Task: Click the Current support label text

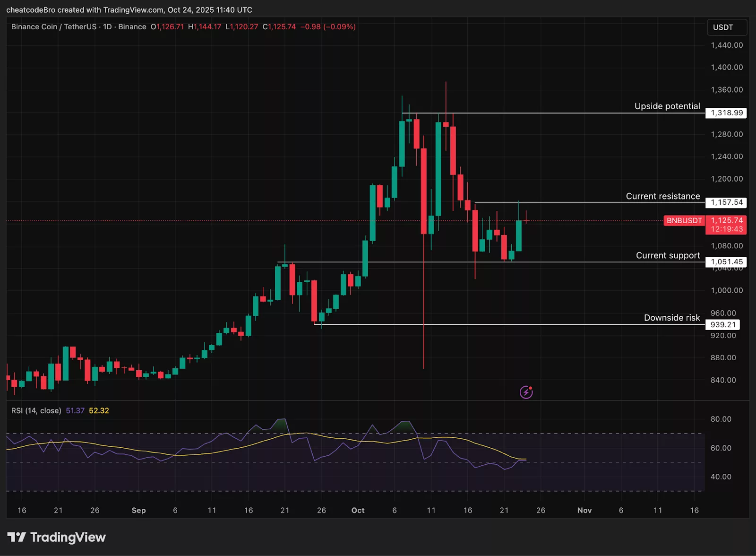Action: click(668, 255)
